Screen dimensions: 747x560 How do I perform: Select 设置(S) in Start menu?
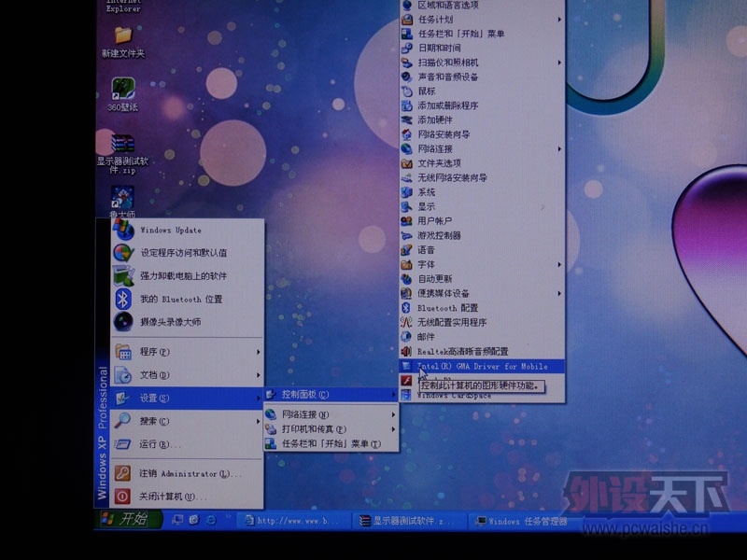tap(188, 399)
